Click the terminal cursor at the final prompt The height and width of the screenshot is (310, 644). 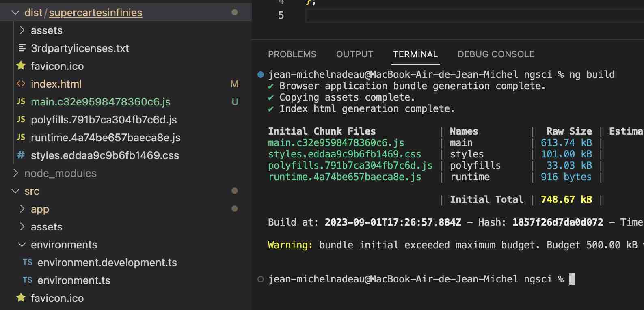click(x=572, y=279)
